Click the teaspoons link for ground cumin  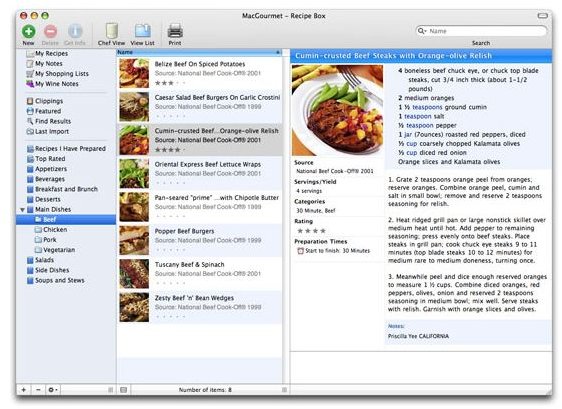[x=427, y=107]
